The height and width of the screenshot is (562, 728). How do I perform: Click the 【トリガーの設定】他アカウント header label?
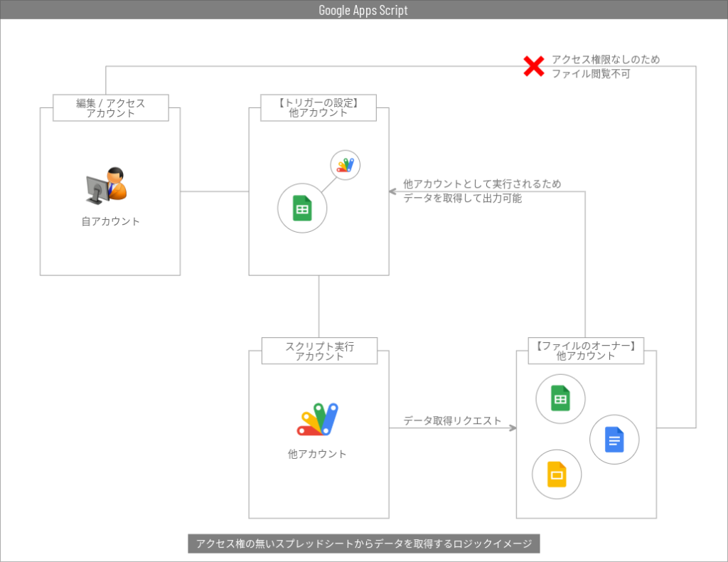click(318, 107)
